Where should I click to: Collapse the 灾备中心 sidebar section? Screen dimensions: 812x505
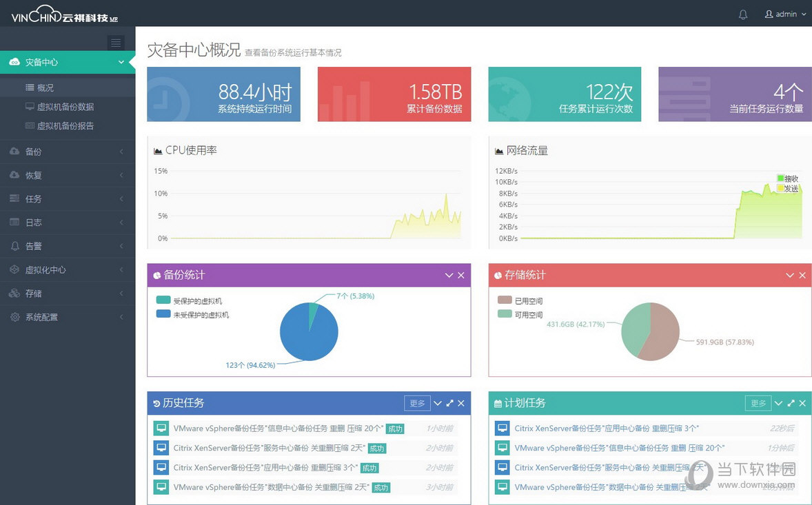click(x=68, y=62)
